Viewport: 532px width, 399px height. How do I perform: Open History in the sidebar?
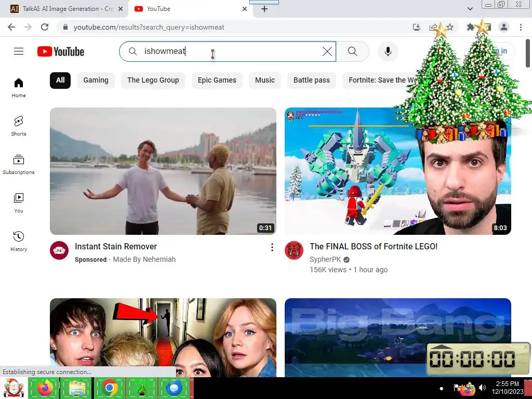(x=19, y=241)
